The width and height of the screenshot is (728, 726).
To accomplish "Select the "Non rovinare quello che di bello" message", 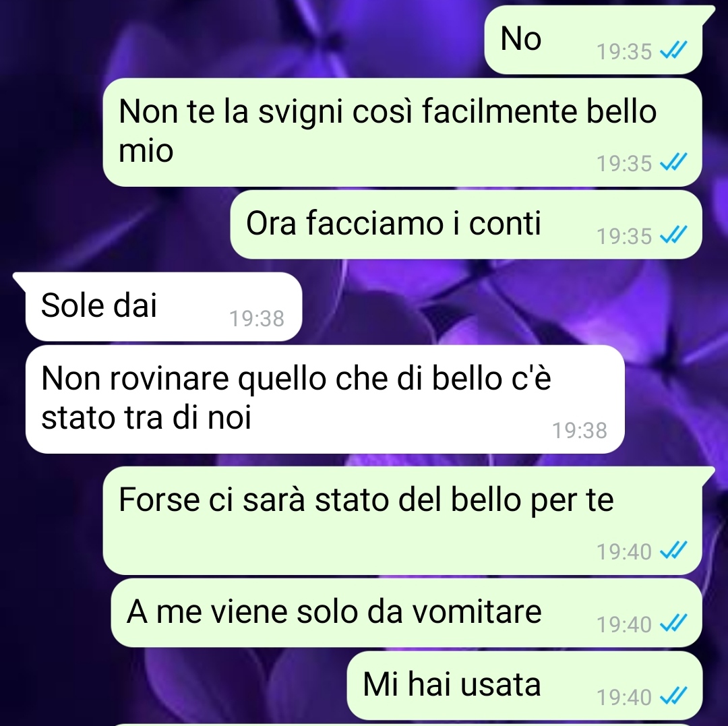I will pos(325,399).
